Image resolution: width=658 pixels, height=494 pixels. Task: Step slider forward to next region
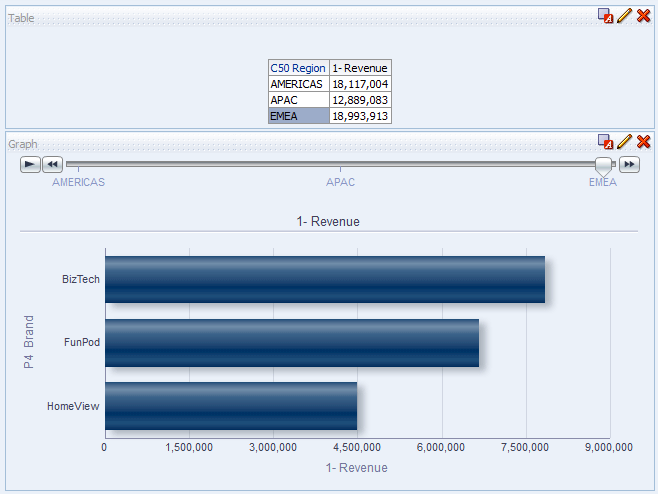point(629,164)
